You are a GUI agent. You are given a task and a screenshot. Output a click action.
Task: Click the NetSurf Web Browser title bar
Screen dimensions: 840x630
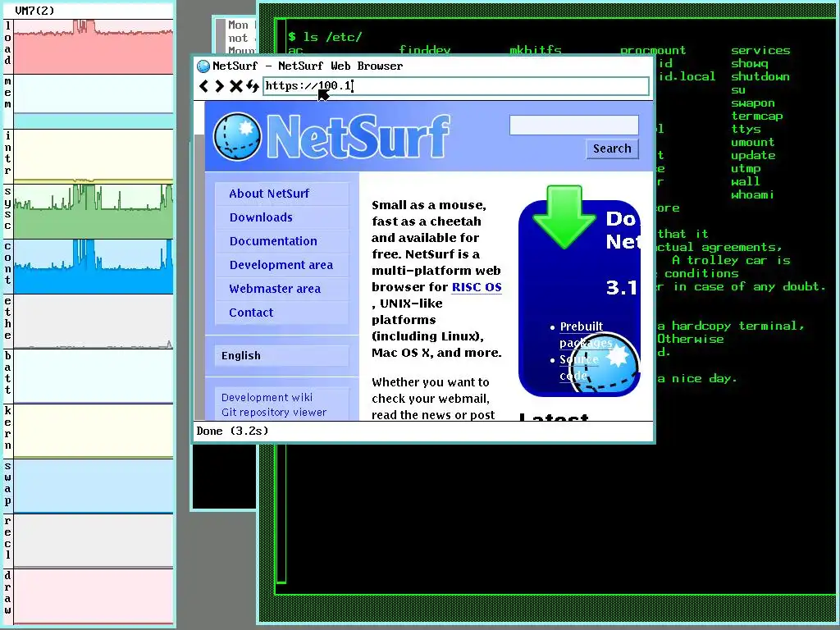pyautogui.click(x=423, y=66)
